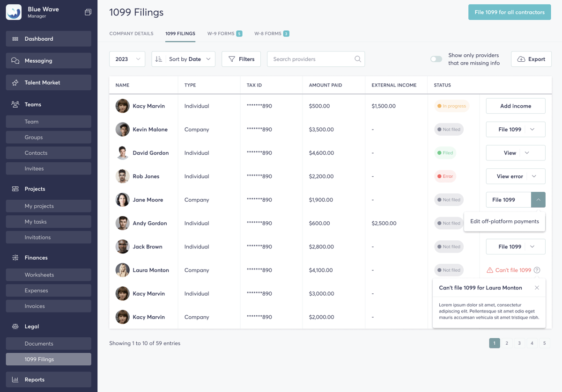This screenshot has width=562, height=392.
Task: Click File 1099 for all contractors
Action: (509, 12)
